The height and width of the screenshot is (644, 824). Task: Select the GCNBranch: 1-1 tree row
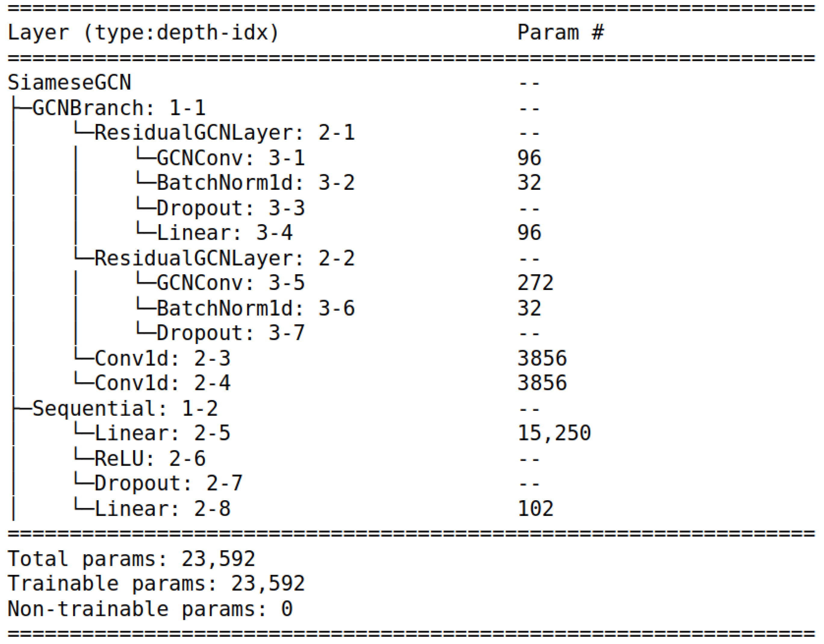[119, 108]
